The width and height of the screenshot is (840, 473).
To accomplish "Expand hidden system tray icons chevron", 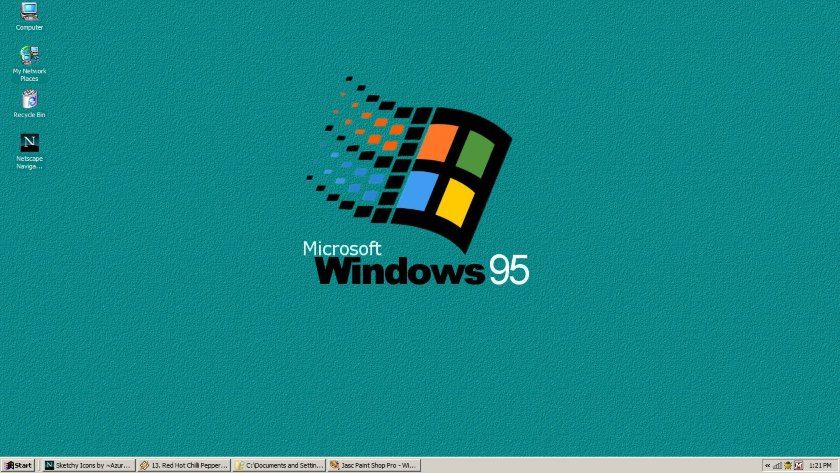I will (767, 465).
